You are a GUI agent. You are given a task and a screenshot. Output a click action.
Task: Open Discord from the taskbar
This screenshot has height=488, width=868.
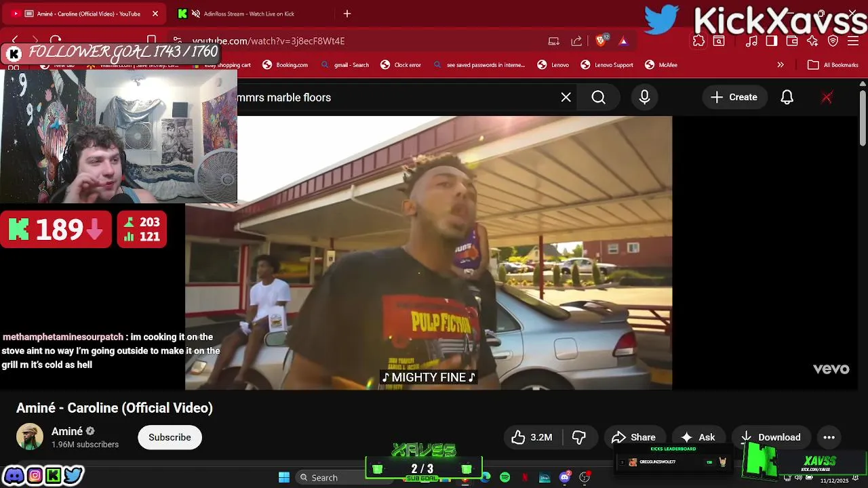[x=565, y=478]
